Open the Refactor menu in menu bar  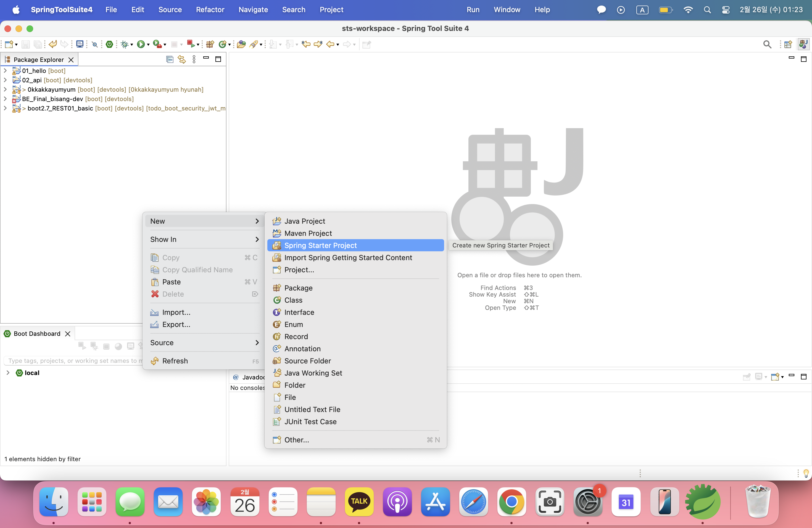point(210,10)
